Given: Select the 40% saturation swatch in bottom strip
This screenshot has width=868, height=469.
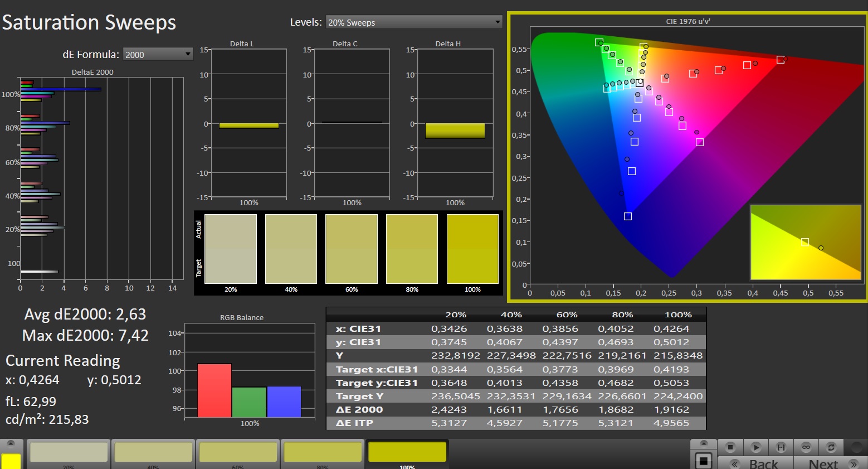Looking at the screenshot, I should pos(153,453).
